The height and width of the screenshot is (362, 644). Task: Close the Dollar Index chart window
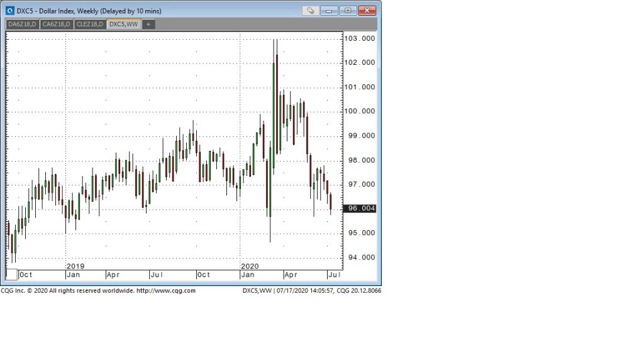(x=367, y=11)
